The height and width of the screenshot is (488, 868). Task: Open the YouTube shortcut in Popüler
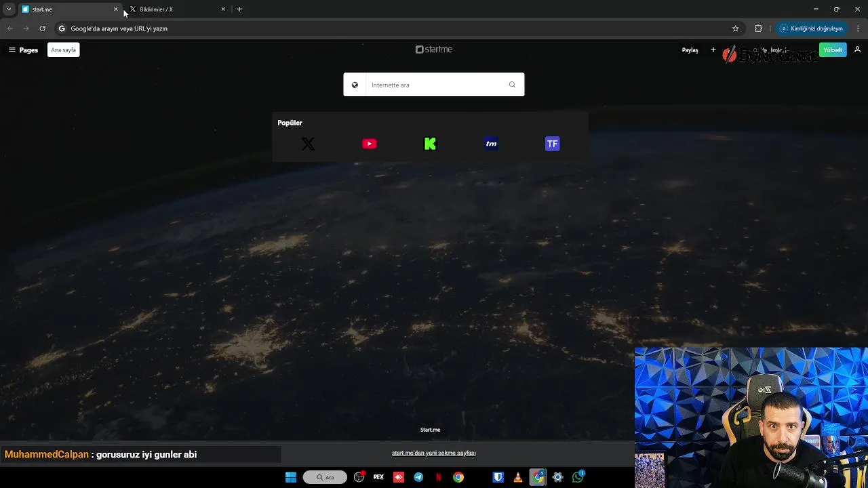coord(370,144)
